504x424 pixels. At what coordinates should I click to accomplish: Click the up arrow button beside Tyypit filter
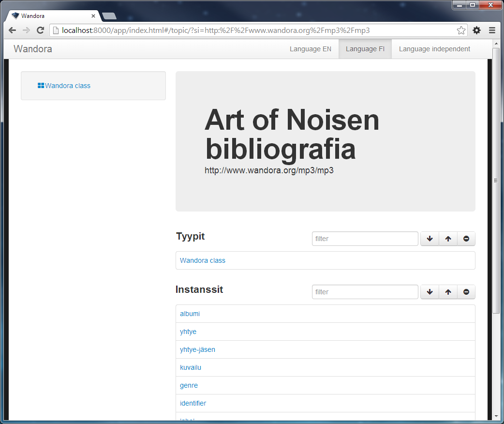click(448, 239)
